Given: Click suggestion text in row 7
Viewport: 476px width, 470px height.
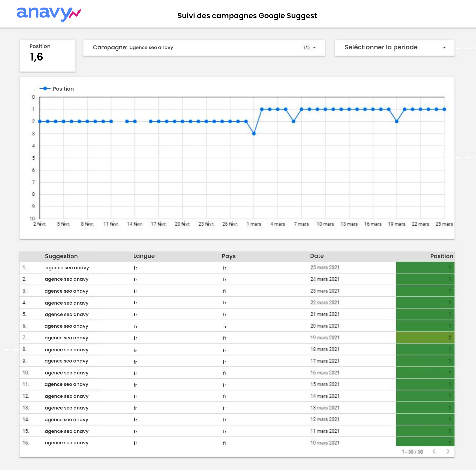Looking at the screenshot, I should click(x=66, y=338).
